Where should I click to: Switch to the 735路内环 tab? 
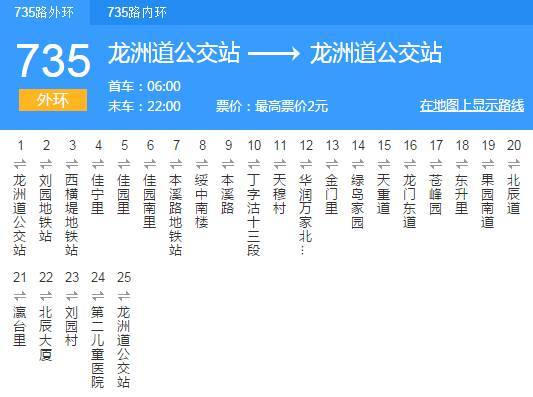click(137, 13)
